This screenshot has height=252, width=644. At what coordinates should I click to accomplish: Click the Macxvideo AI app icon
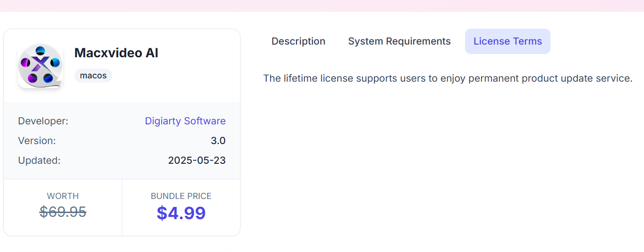tap(40, 66)
